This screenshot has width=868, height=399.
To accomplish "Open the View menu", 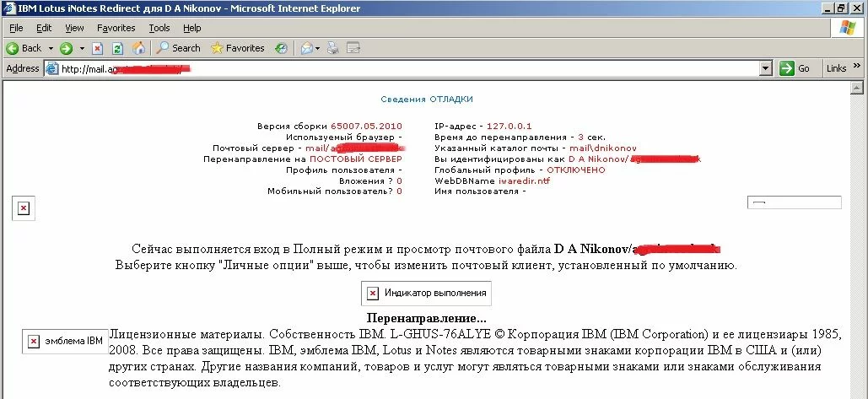I will point(74,28).
